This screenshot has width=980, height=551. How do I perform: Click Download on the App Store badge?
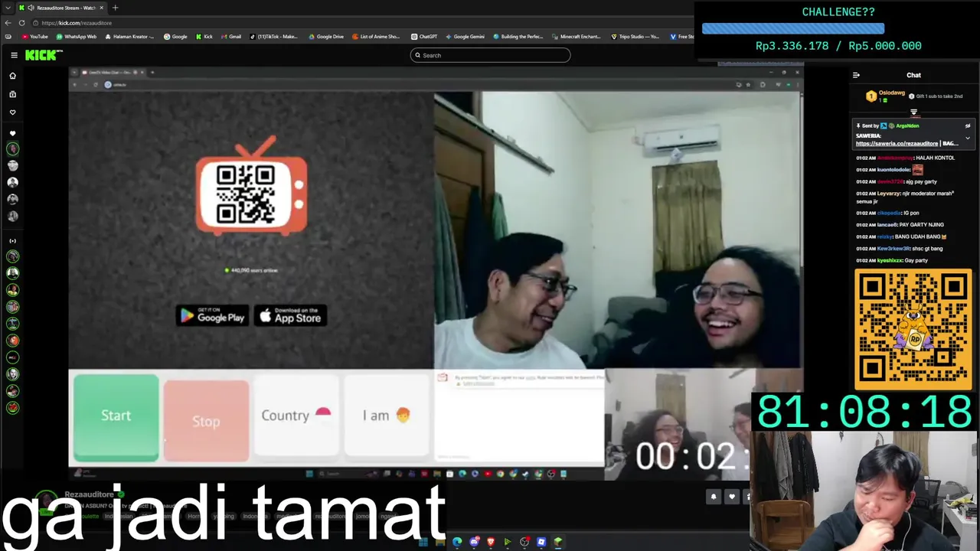pyautogui.click(x=291, y=316)
